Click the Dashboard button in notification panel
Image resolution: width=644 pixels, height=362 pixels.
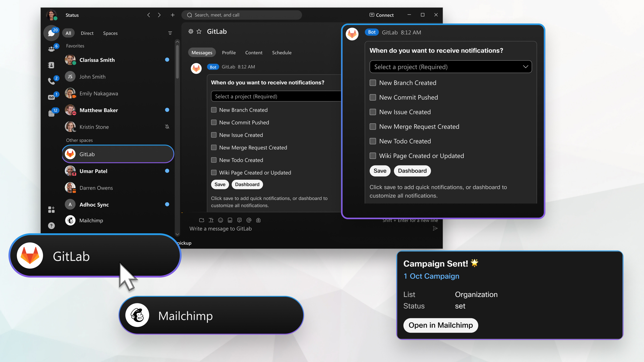pos(411,171)
